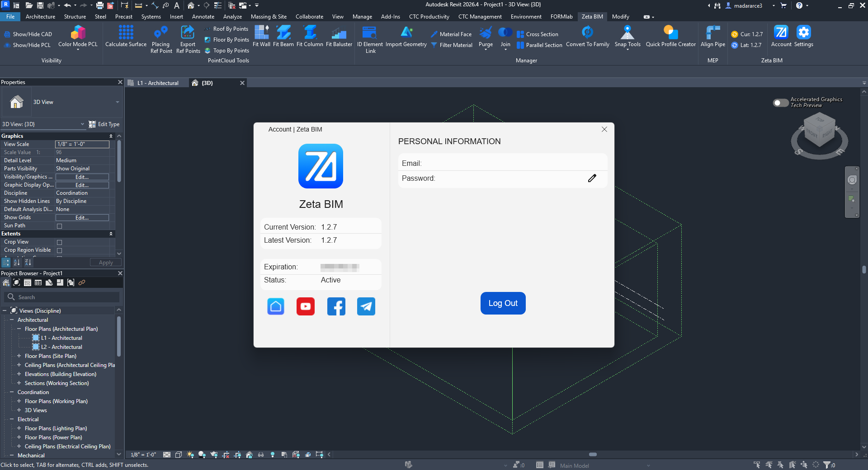Open the Snap Tools menu
The height and width of the screenshot is (470, 868).
[x=627, y=37]
